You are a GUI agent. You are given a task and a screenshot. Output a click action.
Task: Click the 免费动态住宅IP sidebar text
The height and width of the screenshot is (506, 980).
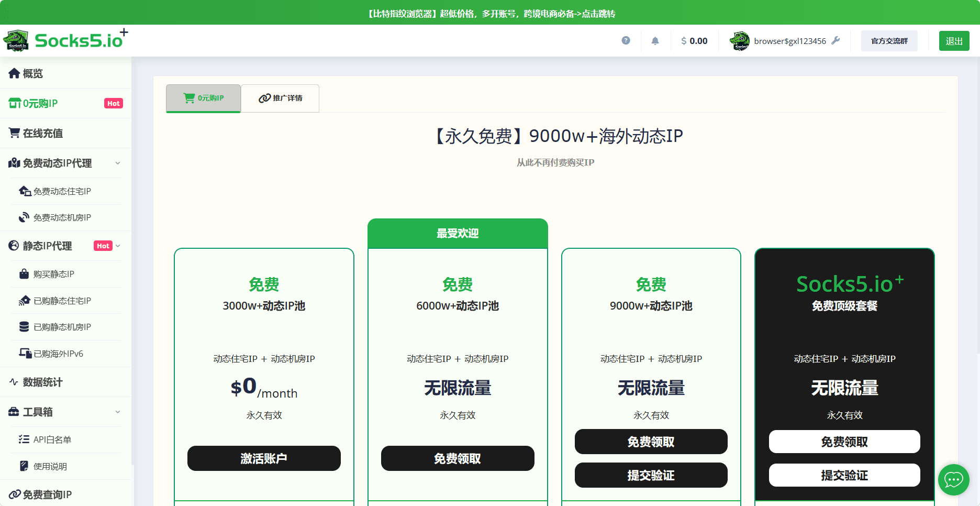tap(62, 191)
